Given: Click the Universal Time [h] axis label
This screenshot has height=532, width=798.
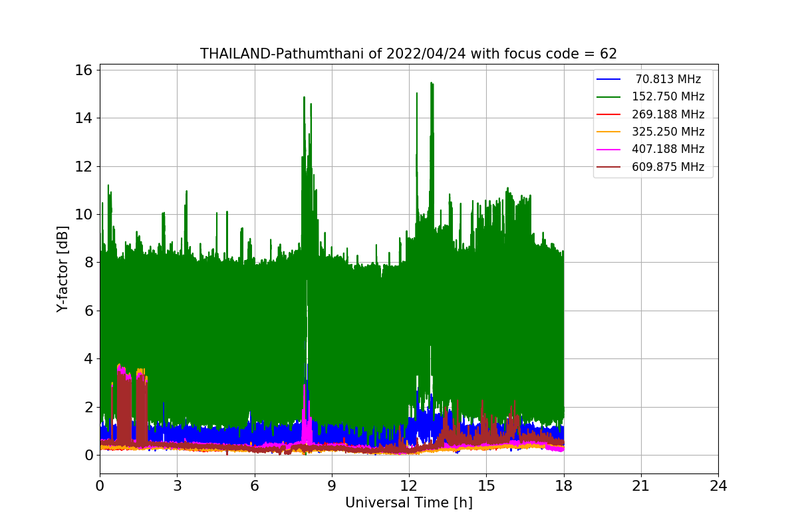Looking at the screenshot, I should click(408, 503).
